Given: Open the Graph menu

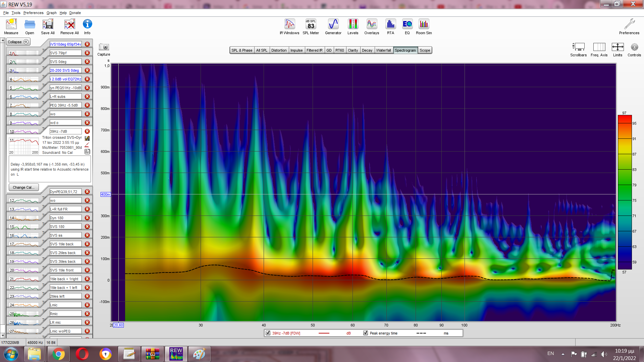Looking at the screenshot, I should click(51, 13).
